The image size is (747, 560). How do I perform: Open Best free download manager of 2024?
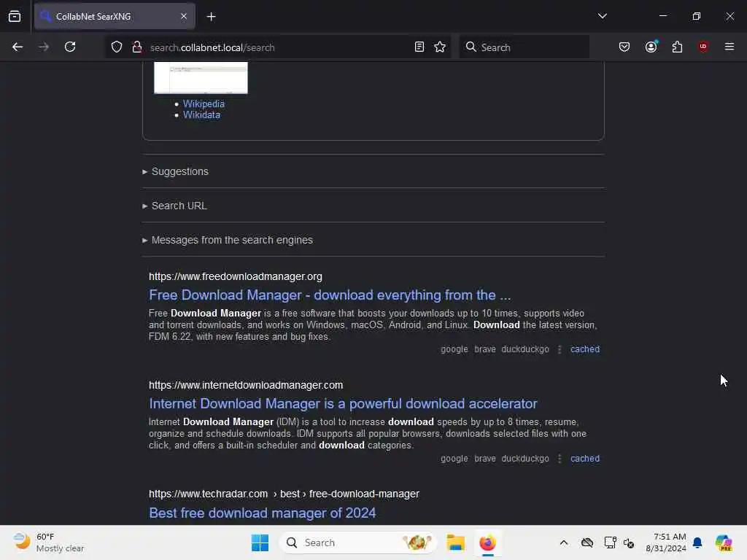[263, 513]
